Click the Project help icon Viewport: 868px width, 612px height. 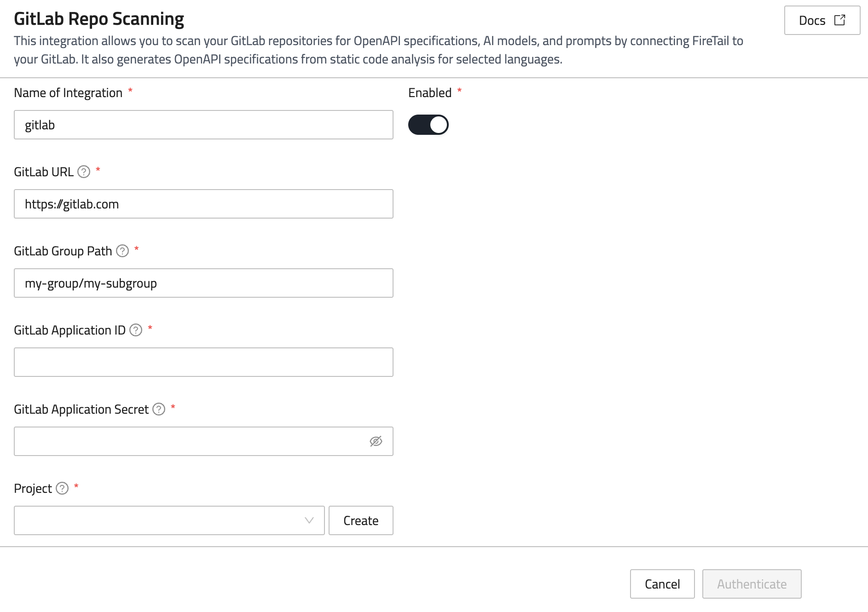(62, 489)
